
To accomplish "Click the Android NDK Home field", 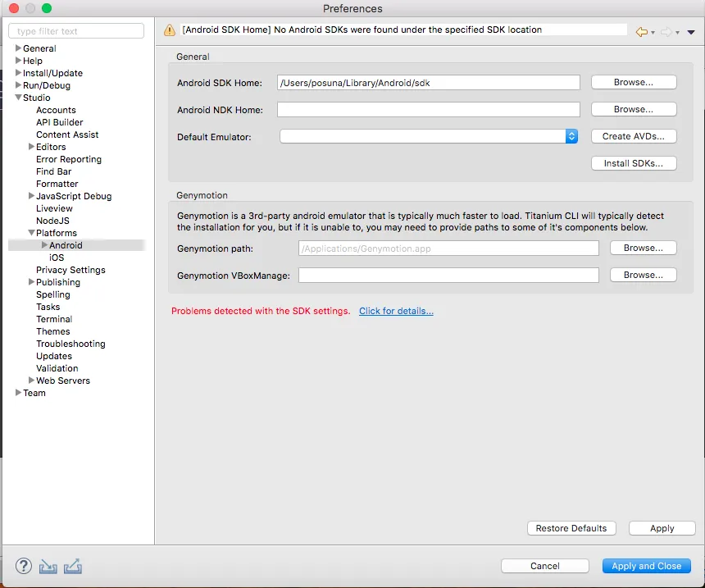I will 429,109.
